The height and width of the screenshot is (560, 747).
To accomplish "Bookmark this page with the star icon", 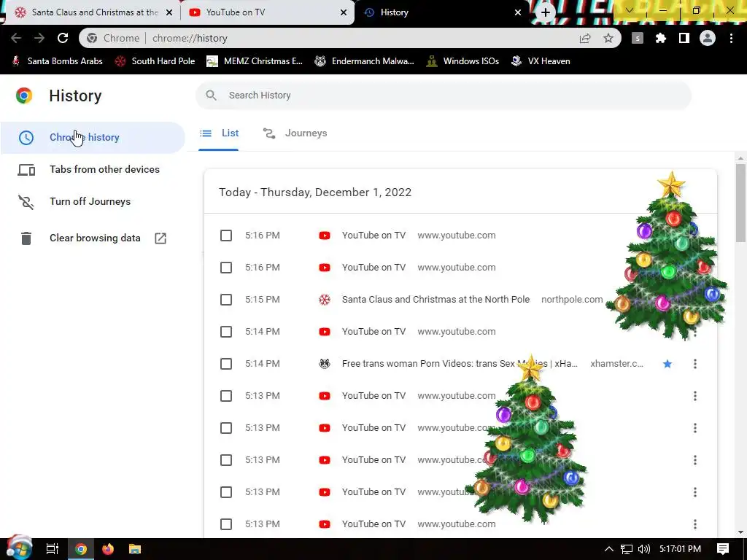I will coord(608,38).
